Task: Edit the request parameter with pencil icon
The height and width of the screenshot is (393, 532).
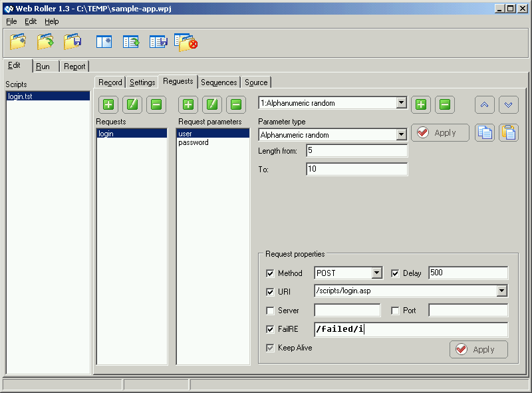Action: pos(212,104)
